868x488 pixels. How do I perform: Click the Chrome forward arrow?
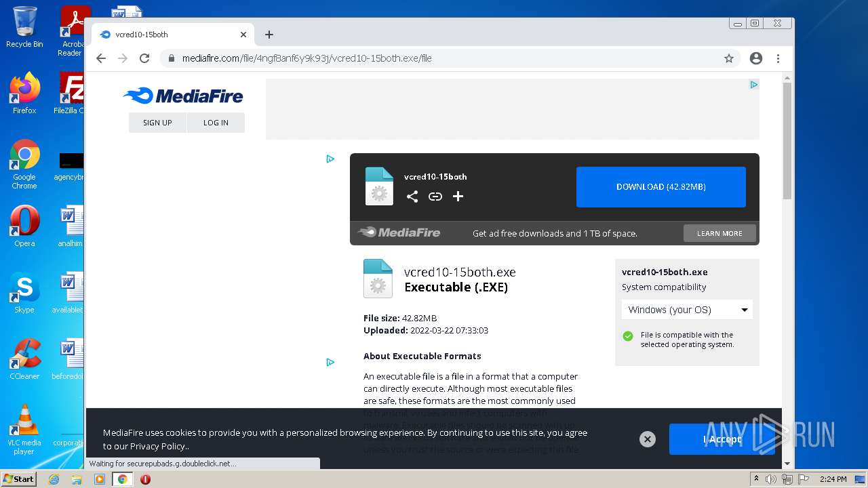click(x=123, y=58)
